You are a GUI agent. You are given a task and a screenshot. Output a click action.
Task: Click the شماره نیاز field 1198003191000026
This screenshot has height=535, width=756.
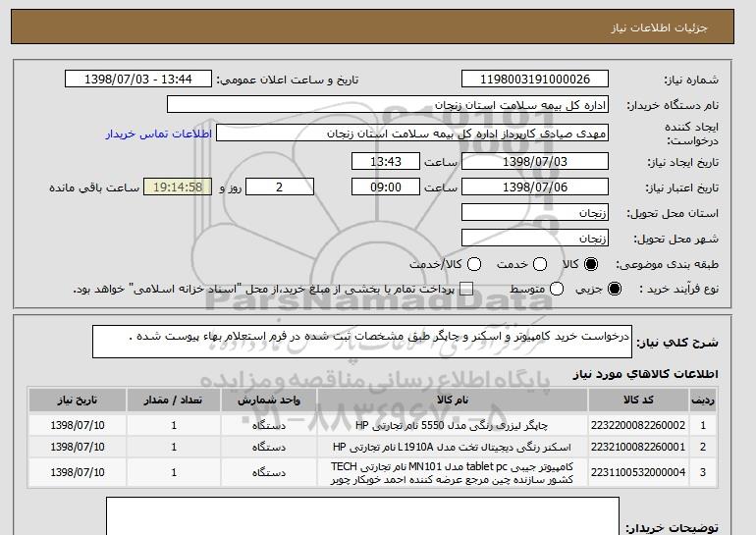(x=535, y=80)
